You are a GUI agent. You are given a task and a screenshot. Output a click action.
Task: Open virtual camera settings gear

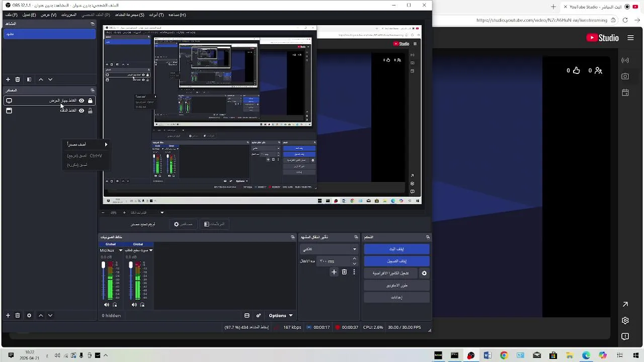coord(424,273)
